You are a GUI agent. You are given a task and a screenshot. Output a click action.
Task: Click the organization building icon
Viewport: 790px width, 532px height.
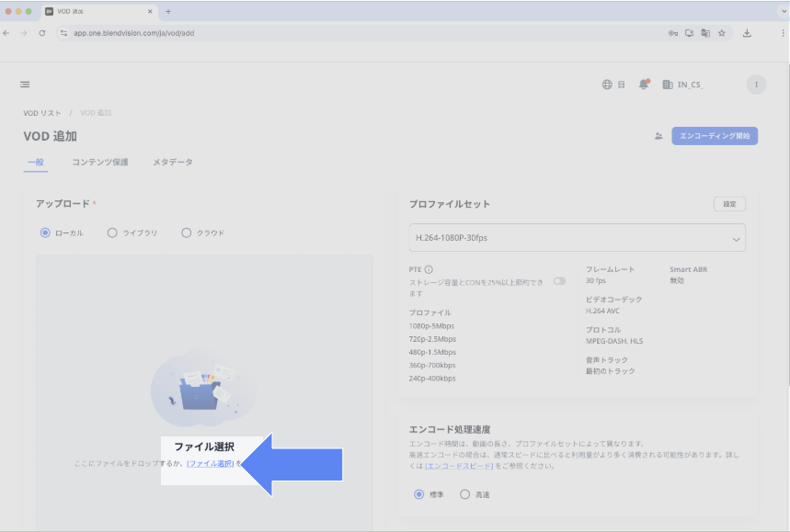668,85
